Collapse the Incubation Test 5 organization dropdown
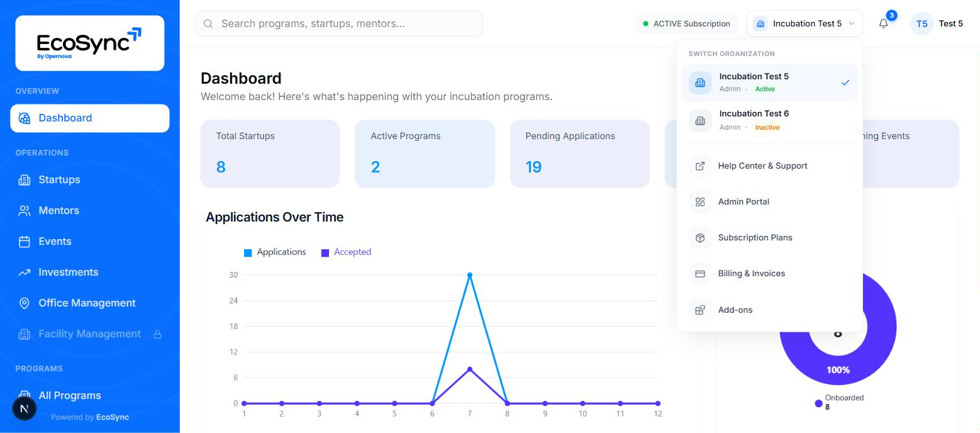Screen dimensions: 980x433 pos(805,24)
